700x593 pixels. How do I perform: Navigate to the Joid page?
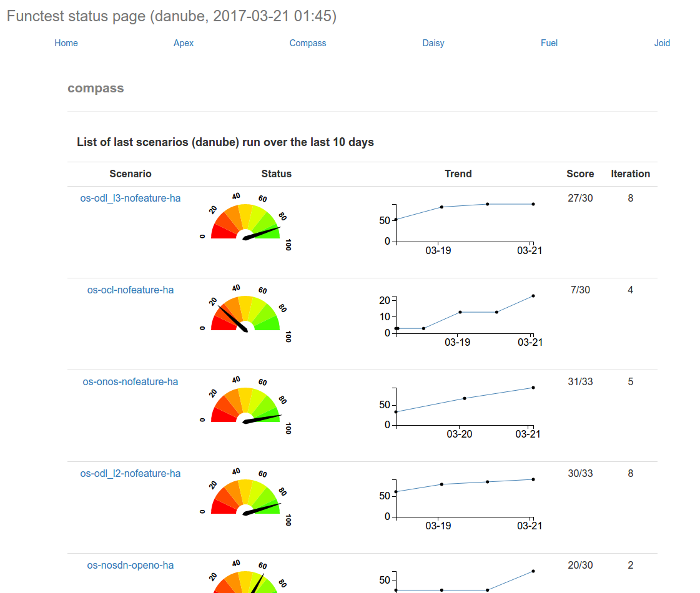coord(662,43)
